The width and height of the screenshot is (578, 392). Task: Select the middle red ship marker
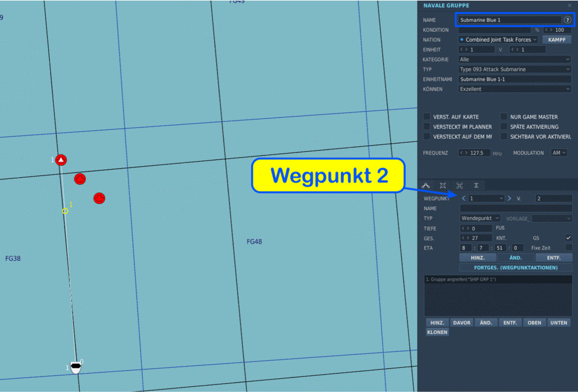[x=80, y=179]
